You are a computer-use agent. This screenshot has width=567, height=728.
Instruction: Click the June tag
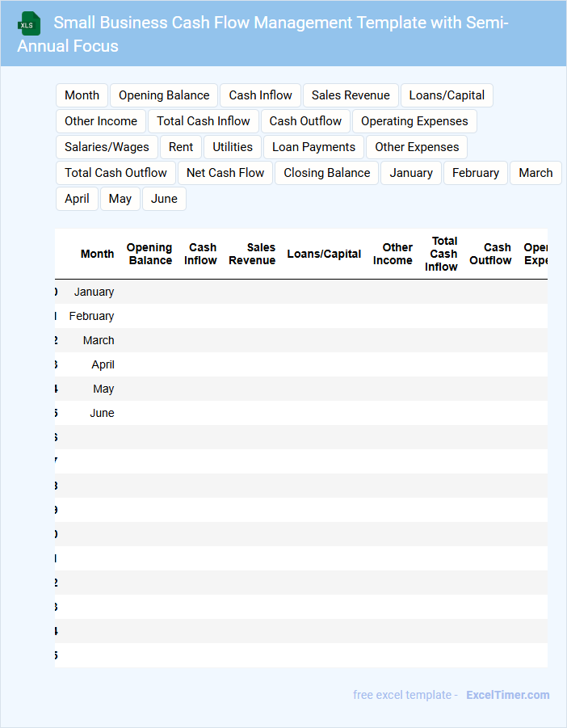click(164, 200)
